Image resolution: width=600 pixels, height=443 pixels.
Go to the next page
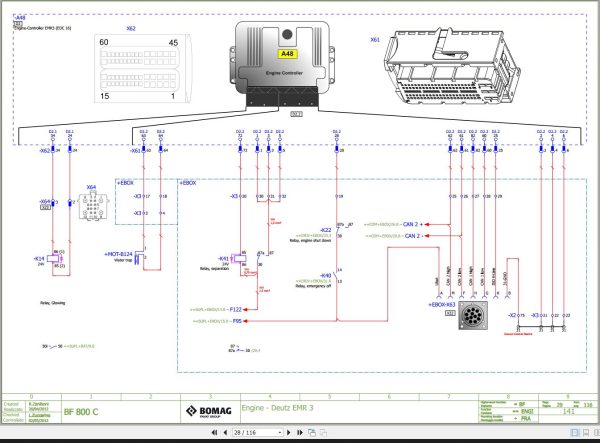(289, 432)
